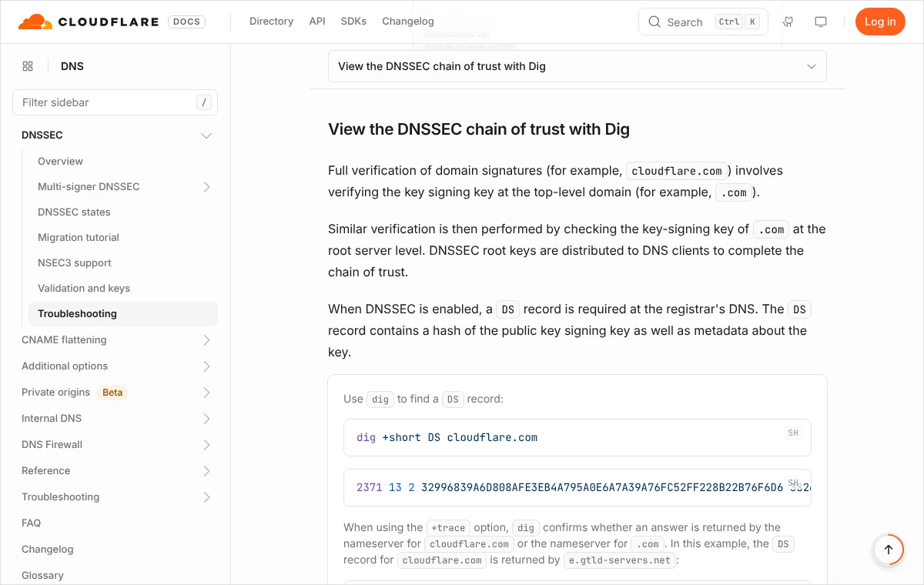Image resolution: width=924 pixels, height=585 pixels.
Task: Open Private origins sidebar item
Action: tap(55, 392)
